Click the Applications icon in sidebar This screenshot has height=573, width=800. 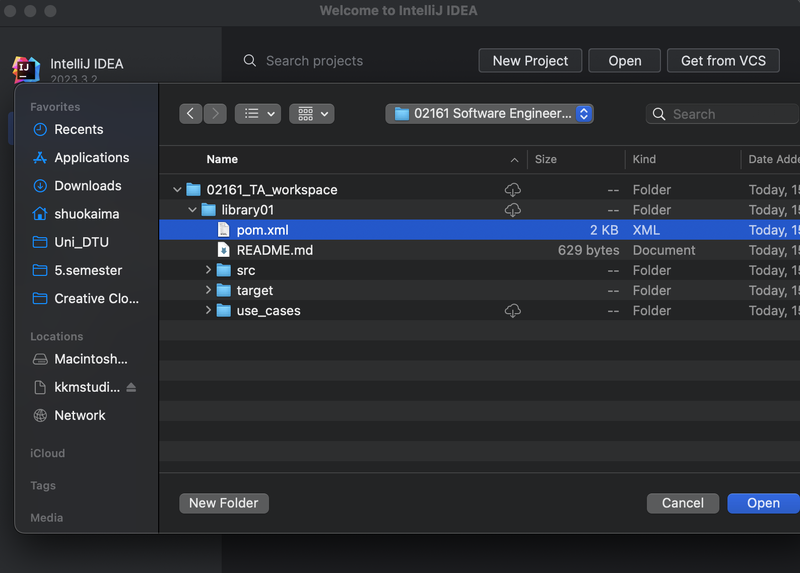(40, 158)
